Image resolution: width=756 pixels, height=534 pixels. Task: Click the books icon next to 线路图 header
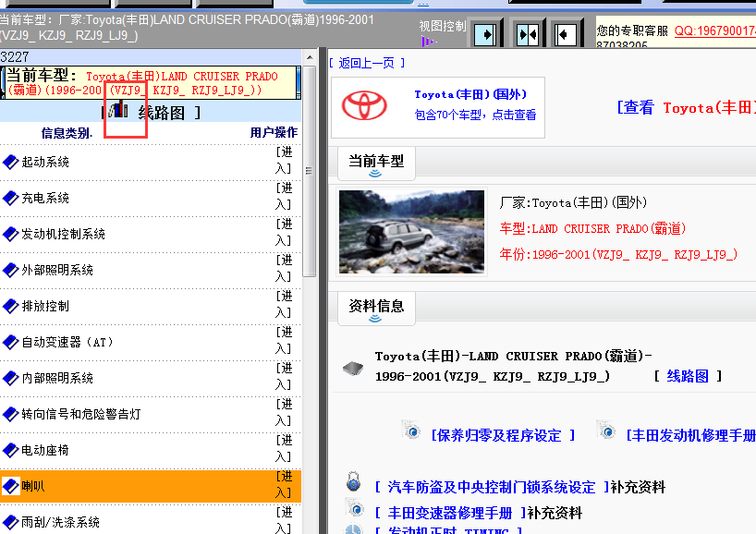118,110
